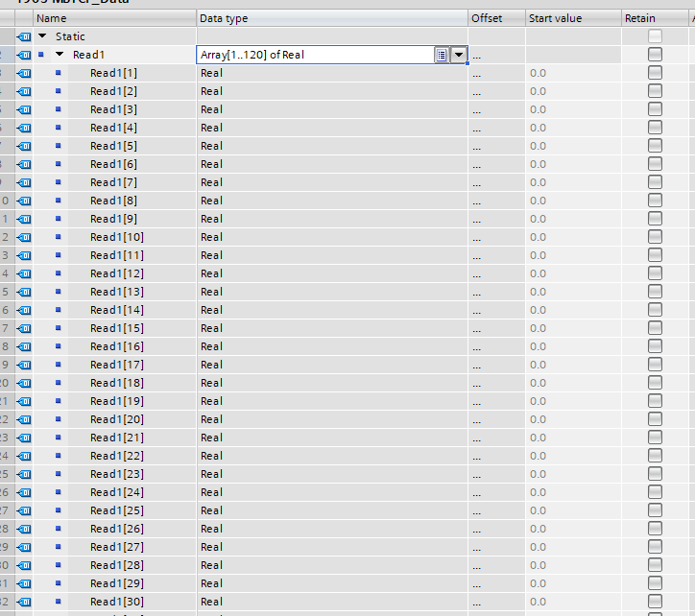Click the Data type column header
Image resolution: width=695 pixels, height=616 pixels.
[x=332, y=18]
